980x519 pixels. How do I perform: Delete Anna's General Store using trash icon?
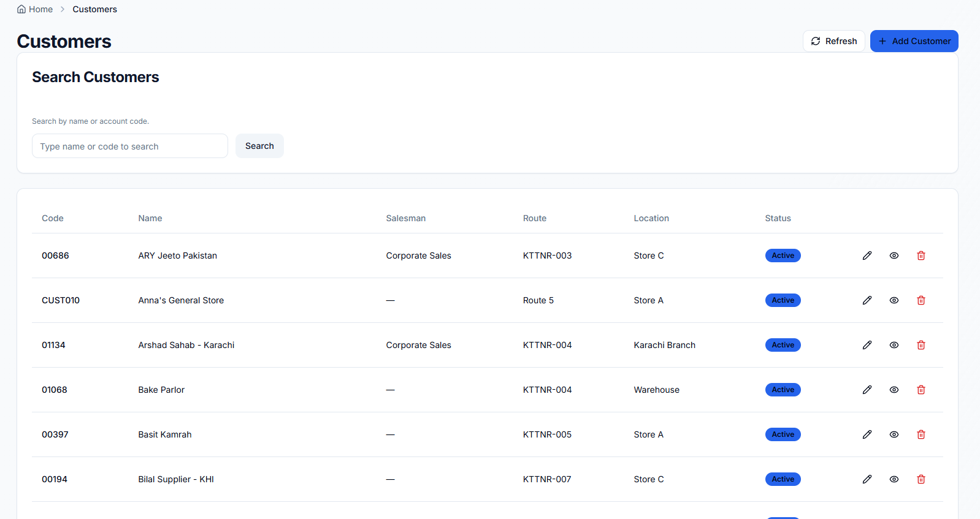point(921,300)
